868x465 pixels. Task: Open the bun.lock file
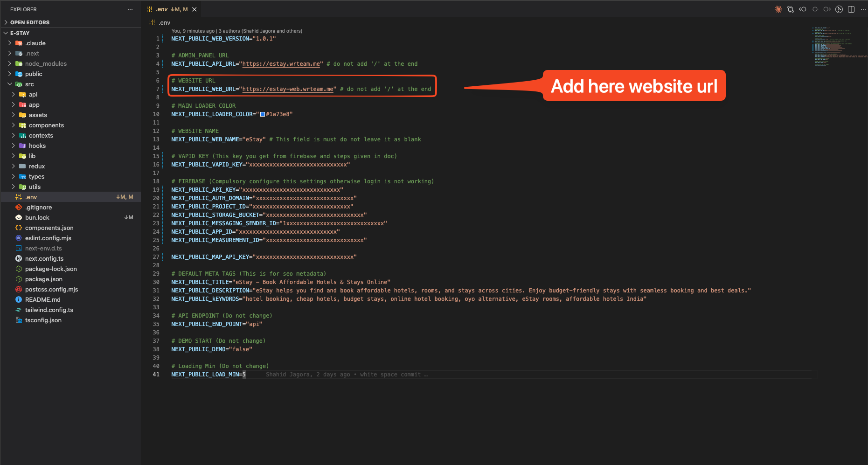[x=37, y=218]
